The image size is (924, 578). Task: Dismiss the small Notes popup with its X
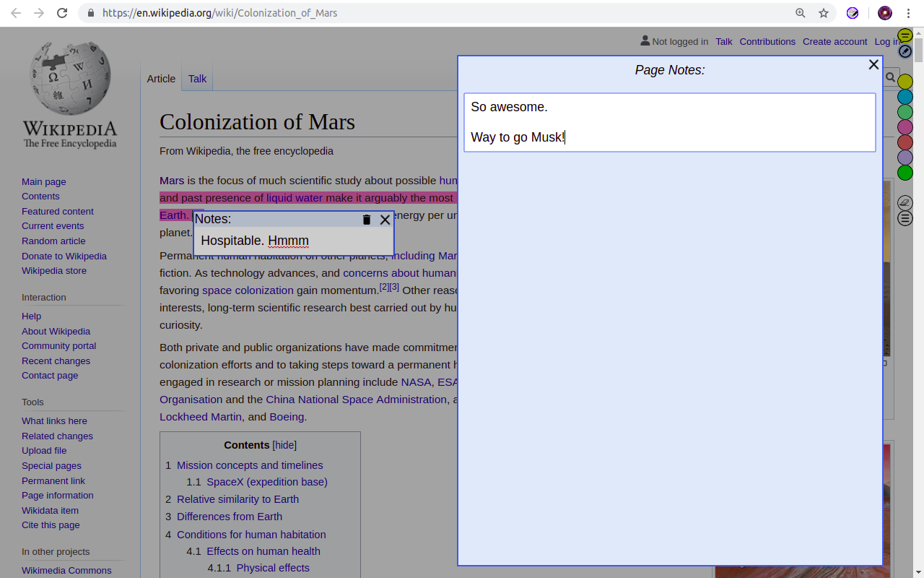(x=385, y=220)
